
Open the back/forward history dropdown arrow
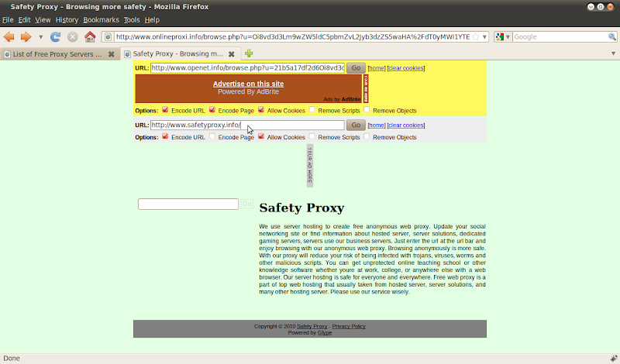click(40, 36)
